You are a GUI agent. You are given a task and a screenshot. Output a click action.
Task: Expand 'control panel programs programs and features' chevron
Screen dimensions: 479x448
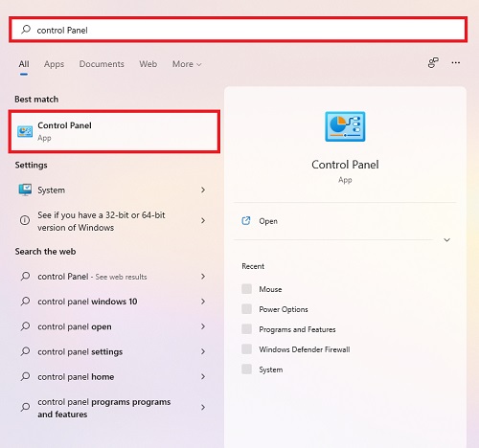coord(203,407)
